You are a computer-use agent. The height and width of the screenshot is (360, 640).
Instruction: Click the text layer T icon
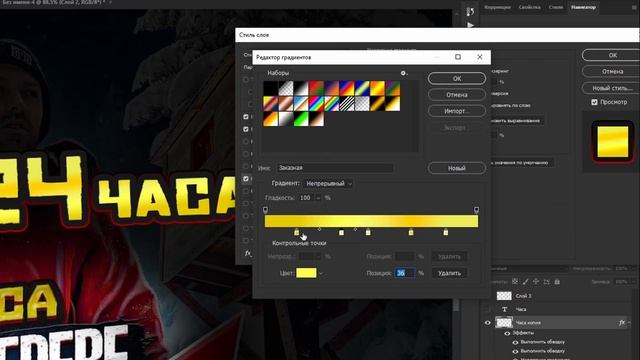[504, 309]
